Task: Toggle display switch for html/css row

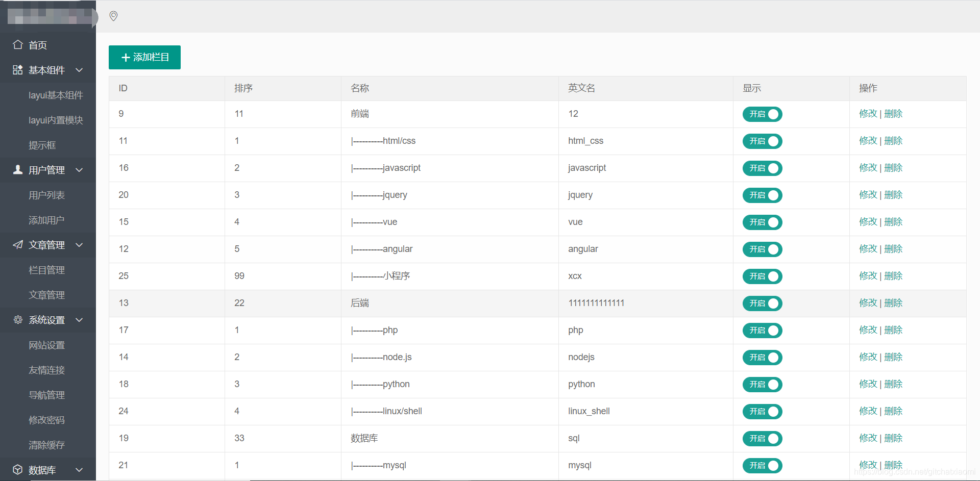Action: point(762,141)
